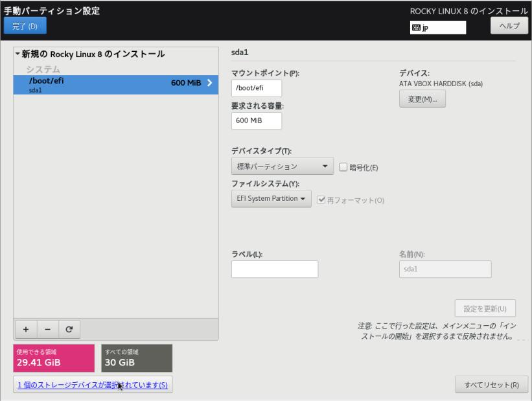532x401 pixels.
Task: Click the ヘルプ help button
Action: [x=509, y=26]
